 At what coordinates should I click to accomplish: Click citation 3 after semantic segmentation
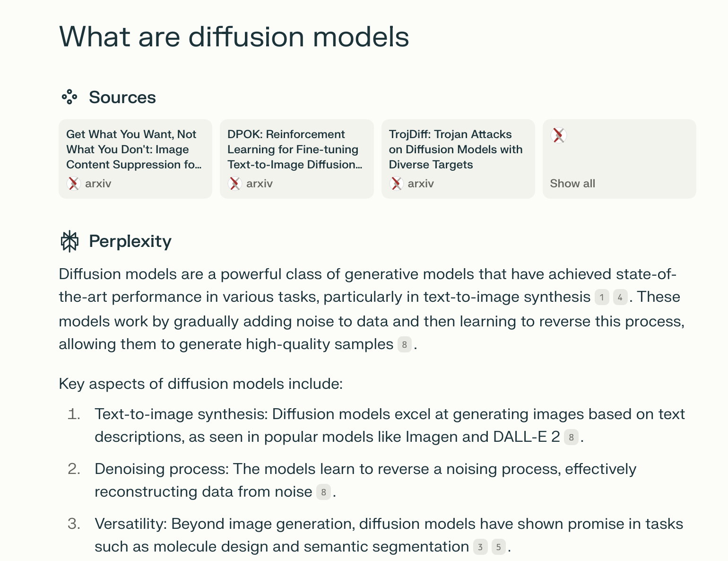pyautogui.click(x=480, y=547)
